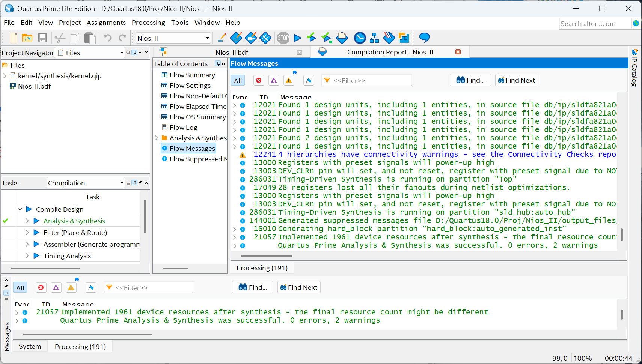The width and height of the screenshot is (642, 364).
Task: Click the Paste toolbar icon
Action: 89,38
